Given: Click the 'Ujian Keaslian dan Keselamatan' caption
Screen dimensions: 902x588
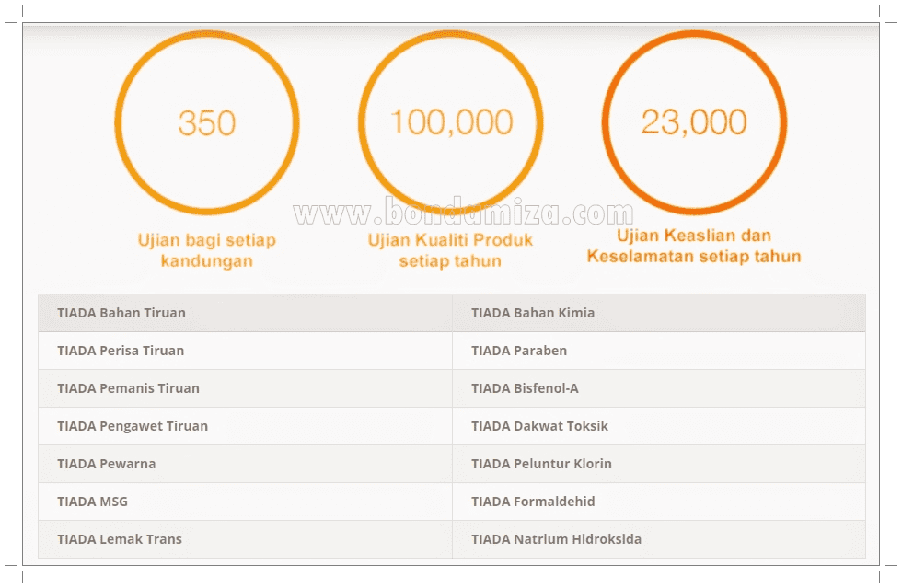Looking at the screenshot, I should (x=693, y=247).
